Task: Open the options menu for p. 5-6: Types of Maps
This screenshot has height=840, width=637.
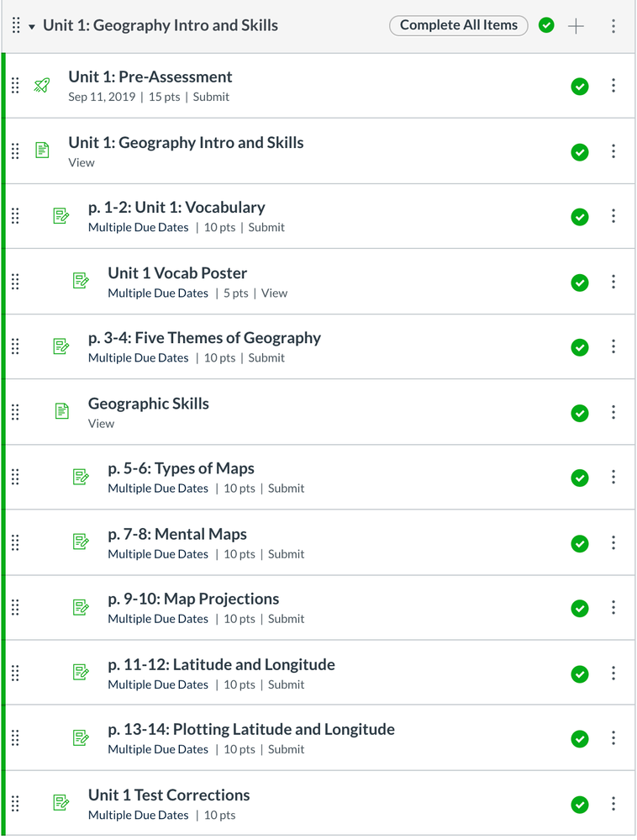Action: pos(613,478)
